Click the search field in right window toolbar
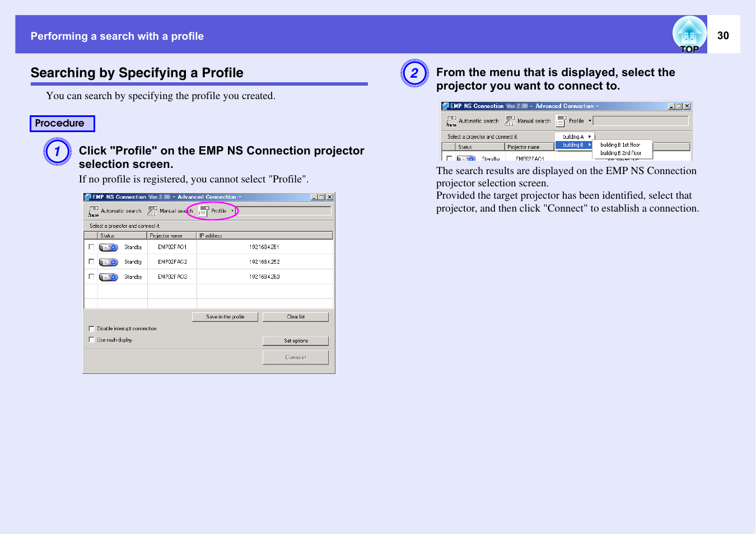This screenshot has height=534, width=756. [641, 121]
